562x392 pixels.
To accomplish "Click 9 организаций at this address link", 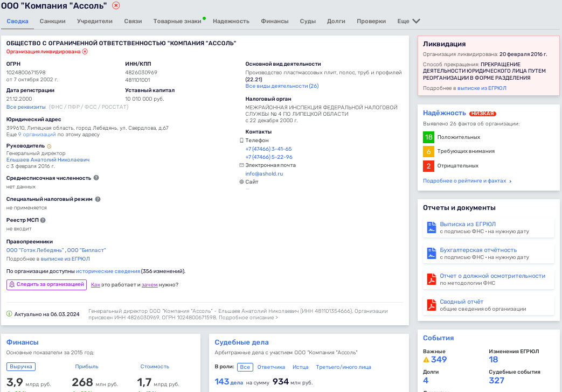I will [37, 135].
